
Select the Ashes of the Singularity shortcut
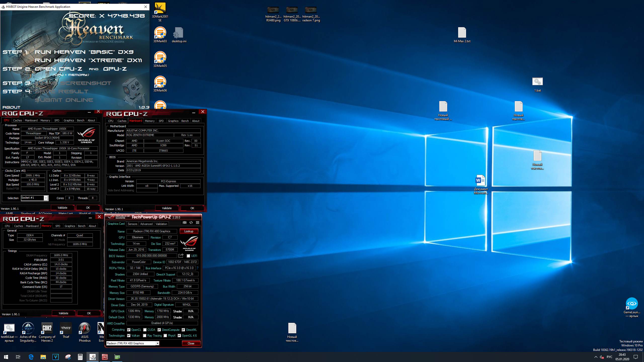28,332
